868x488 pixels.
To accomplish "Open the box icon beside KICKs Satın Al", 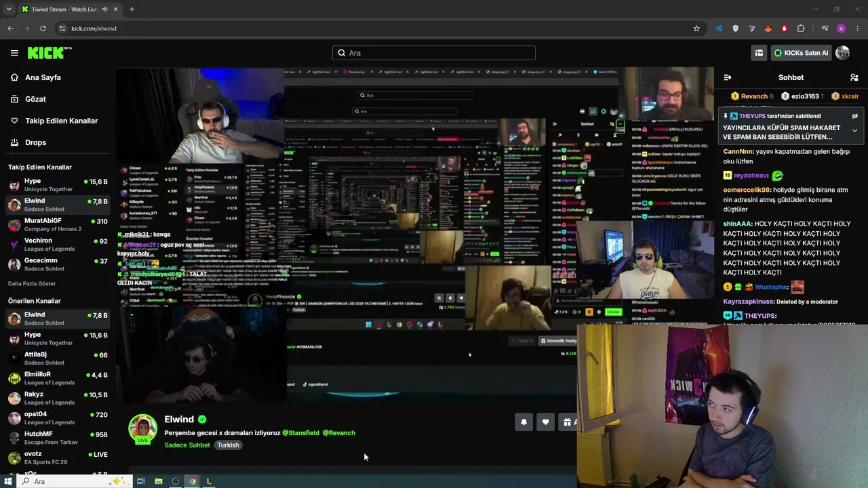I will coord(759,53).
